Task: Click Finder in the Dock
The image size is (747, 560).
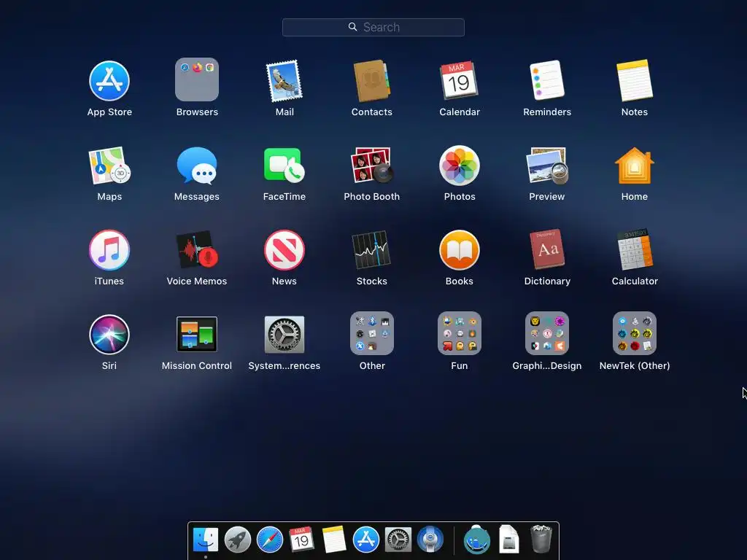Action: click(x=206, y=540)
